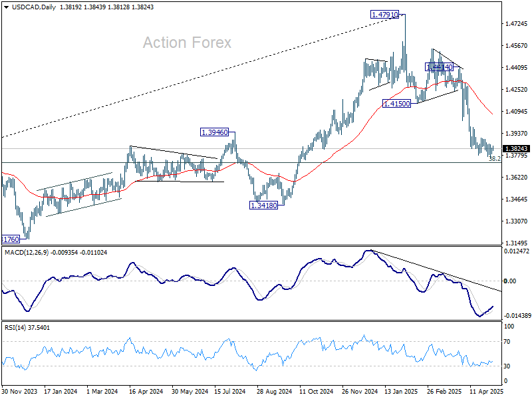Click the current price 1.38243 marker
Image resolution: width=532 pixels, height=399 pixels.
click(516, 148)
